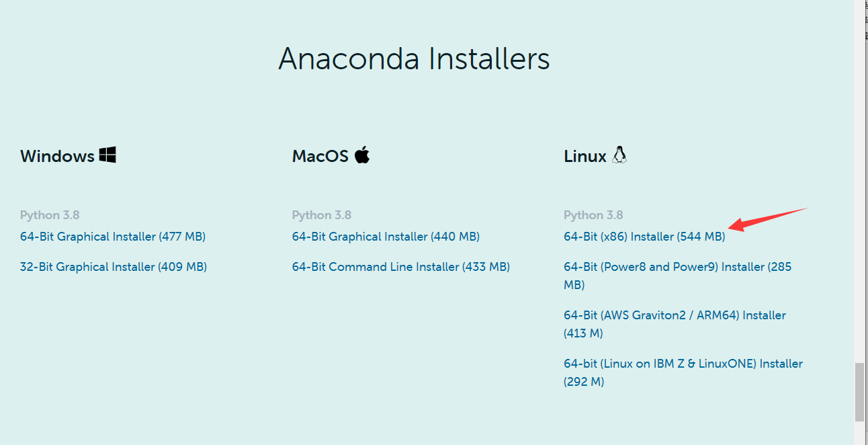Download the Windows 64-Bit Graphical Installer

click(x=112, y=236)
